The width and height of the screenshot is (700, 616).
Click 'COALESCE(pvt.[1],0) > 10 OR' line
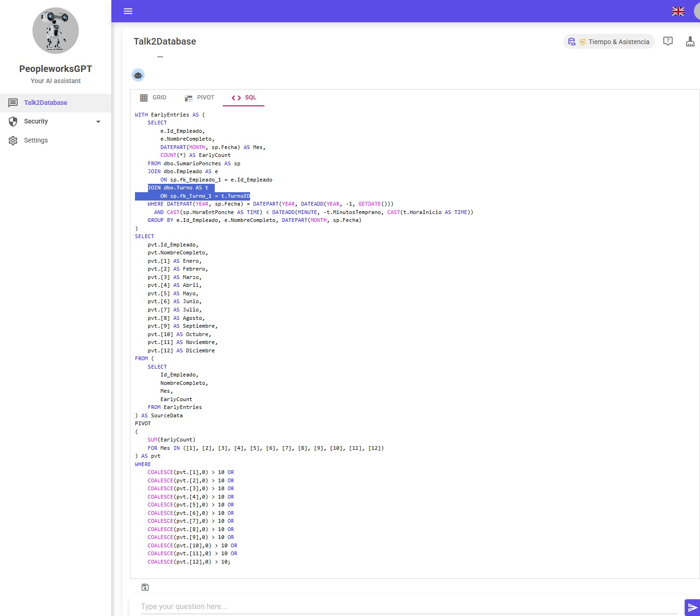tap(191, 472)
